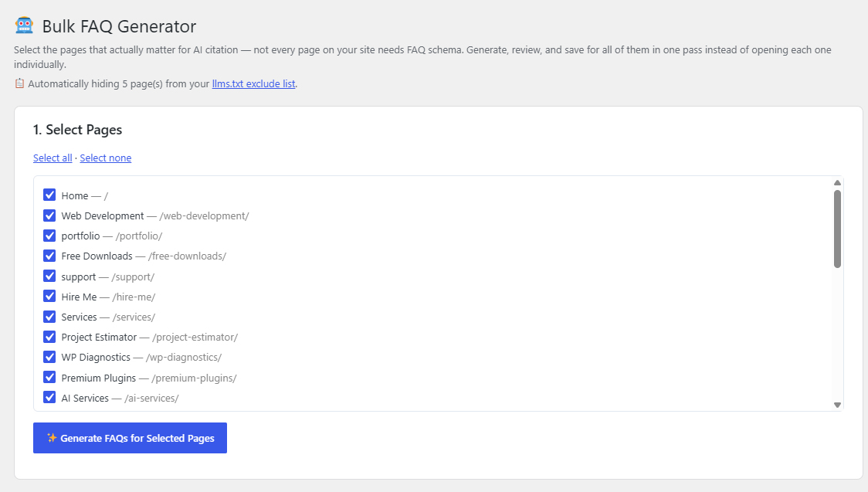The height and width of the screenshot is (492, 868).
Task: Toggle the Free Downloads checkbox
Action: coord(49,256)
